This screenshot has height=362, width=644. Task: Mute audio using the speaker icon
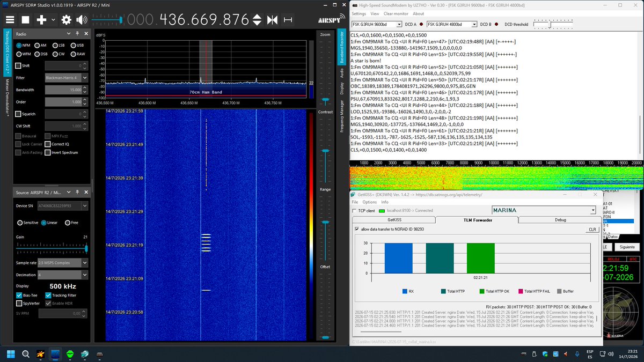click(82, 20)
